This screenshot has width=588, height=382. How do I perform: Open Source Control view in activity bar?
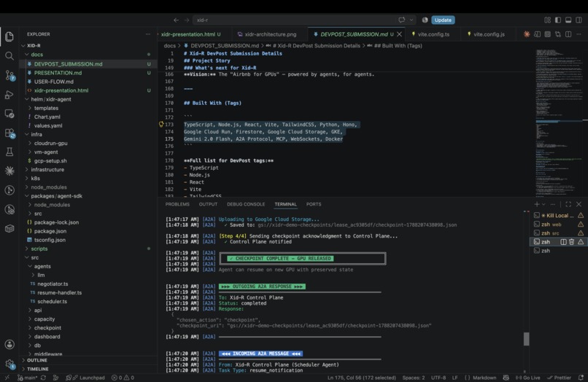(9, 75)
